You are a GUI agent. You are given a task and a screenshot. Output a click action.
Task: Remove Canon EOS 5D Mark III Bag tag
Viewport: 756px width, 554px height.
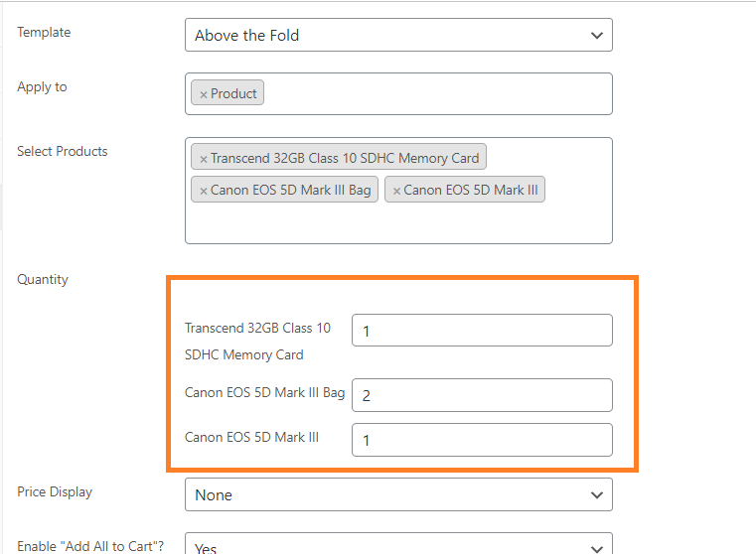(x=204, y=191)
